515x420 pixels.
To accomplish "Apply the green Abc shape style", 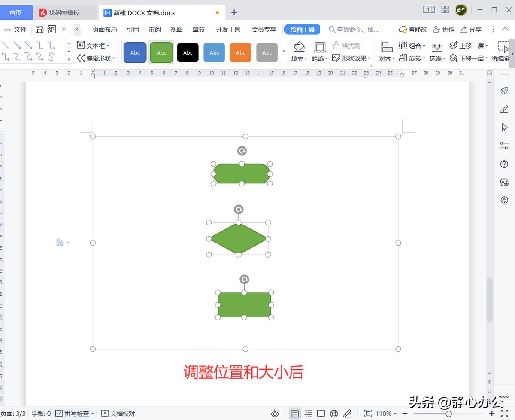I will pos(161,52).
